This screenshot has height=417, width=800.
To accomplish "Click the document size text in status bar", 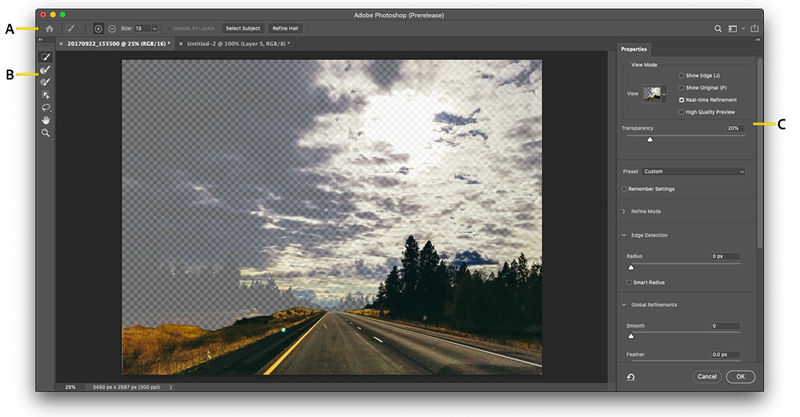I will tap(126, 387).
